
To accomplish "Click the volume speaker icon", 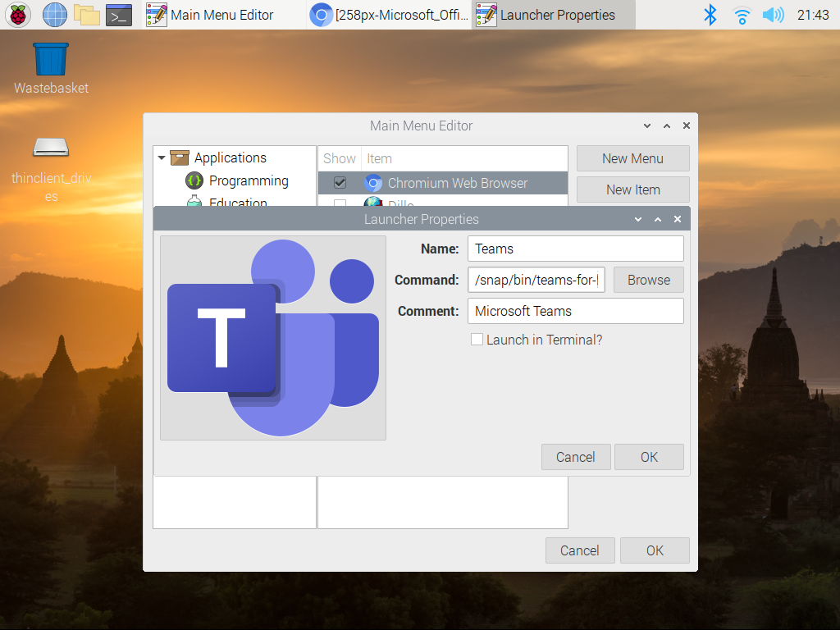I will point(773,15).
